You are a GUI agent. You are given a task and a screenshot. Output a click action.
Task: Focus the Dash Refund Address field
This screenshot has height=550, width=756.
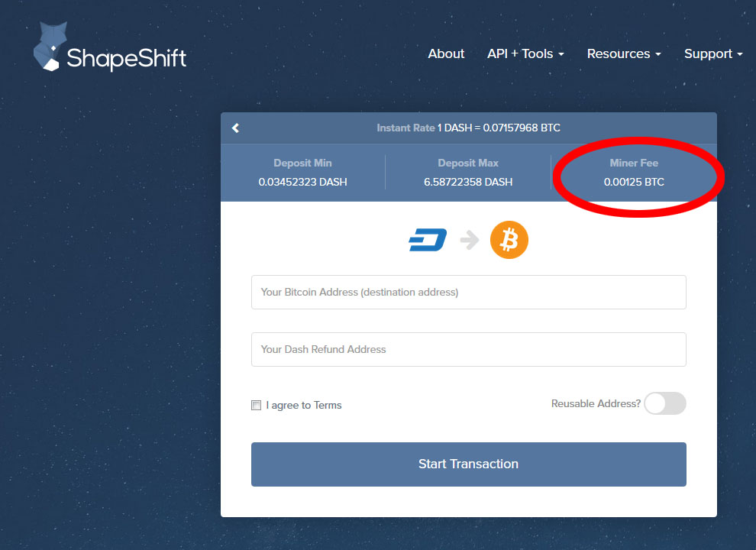click(469, 349)
